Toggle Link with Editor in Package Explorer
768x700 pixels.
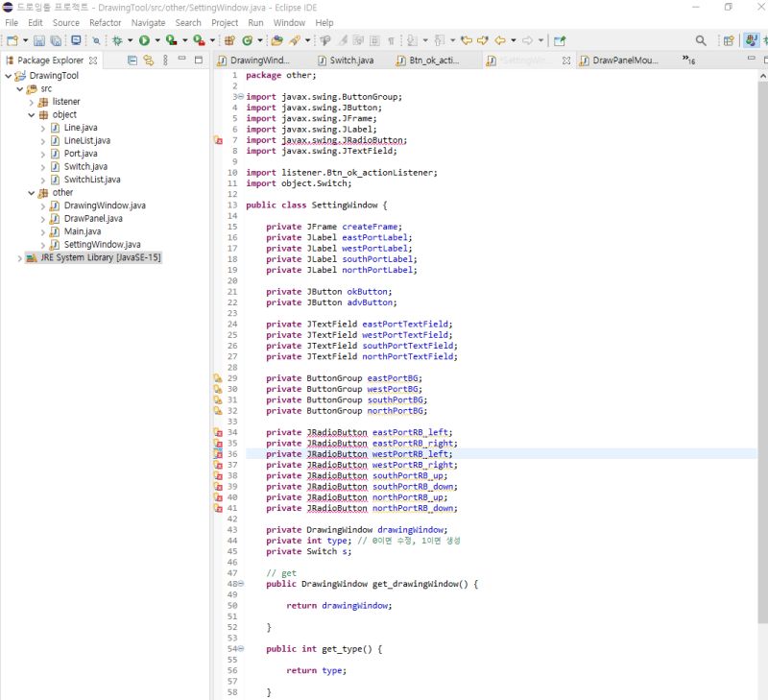pyautogui.click(x=148, y=59)
